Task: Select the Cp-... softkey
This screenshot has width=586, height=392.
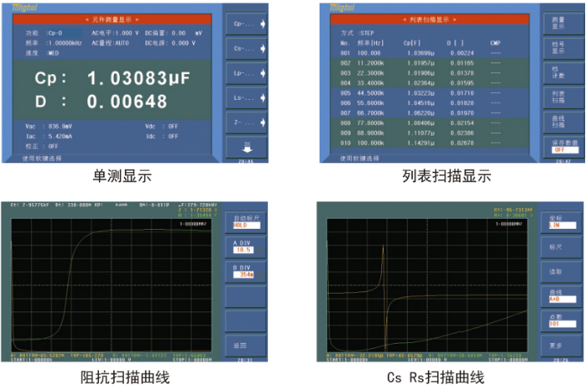Action: pos(246,24)
